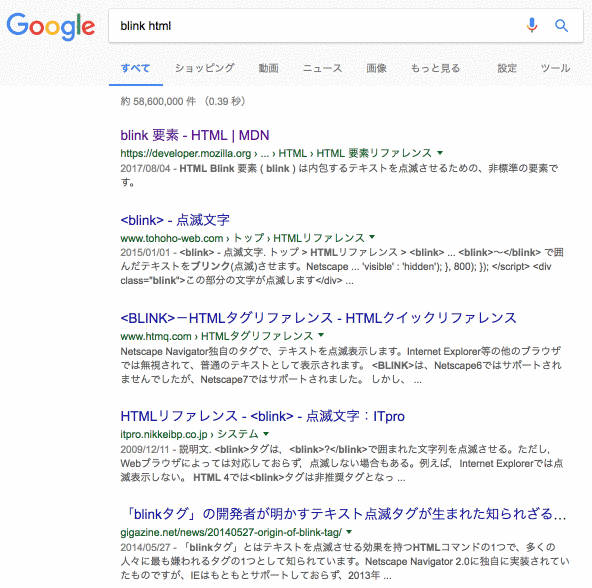
Task: Click the gigazine.net/news/20140527-origin-of-blink-tag/ URL
Action: 231,532
